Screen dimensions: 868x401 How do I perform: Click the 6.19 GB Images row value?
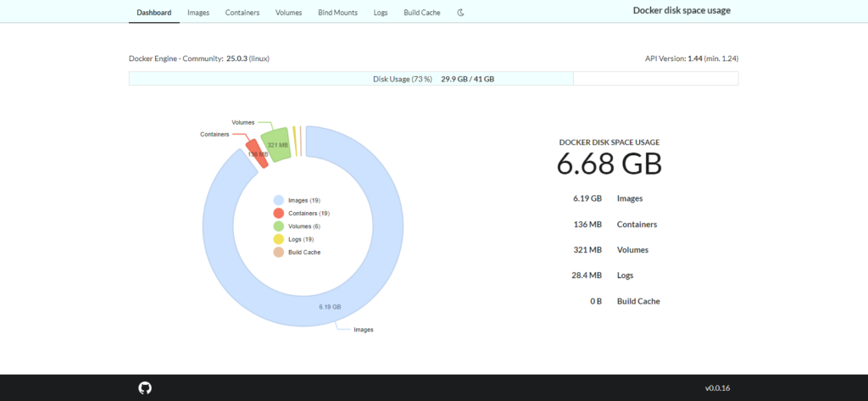tap(587, 198)
